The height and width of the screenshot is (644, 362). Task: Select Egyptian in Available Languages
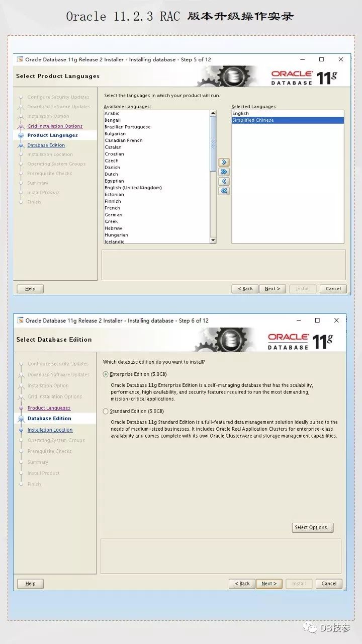pos(114,181)
